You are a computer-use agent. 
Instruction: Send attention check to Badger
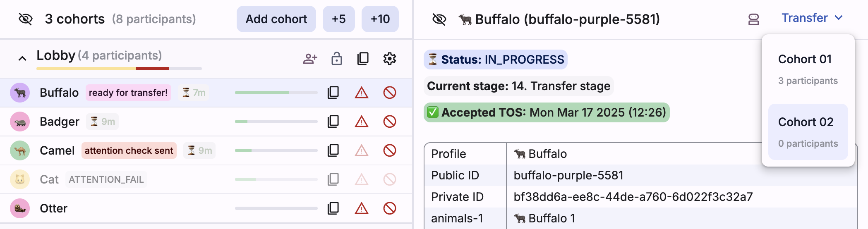click(361, 122)
